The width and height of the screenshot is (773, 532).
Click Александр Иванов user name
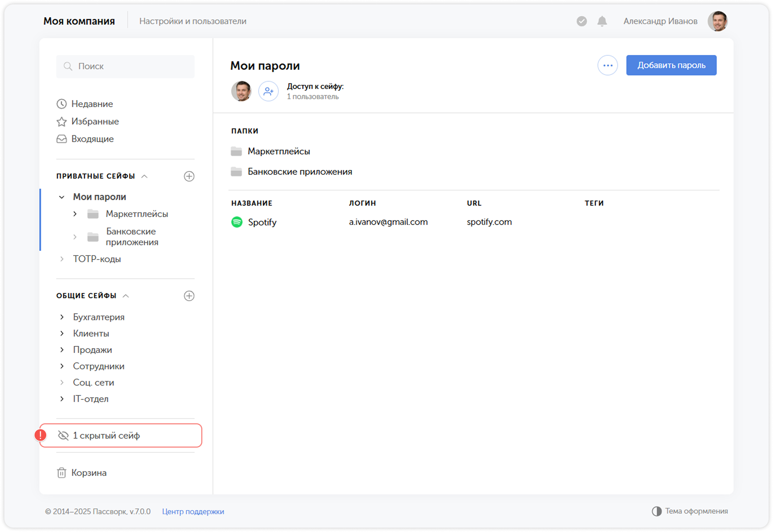tap(660, 21)
